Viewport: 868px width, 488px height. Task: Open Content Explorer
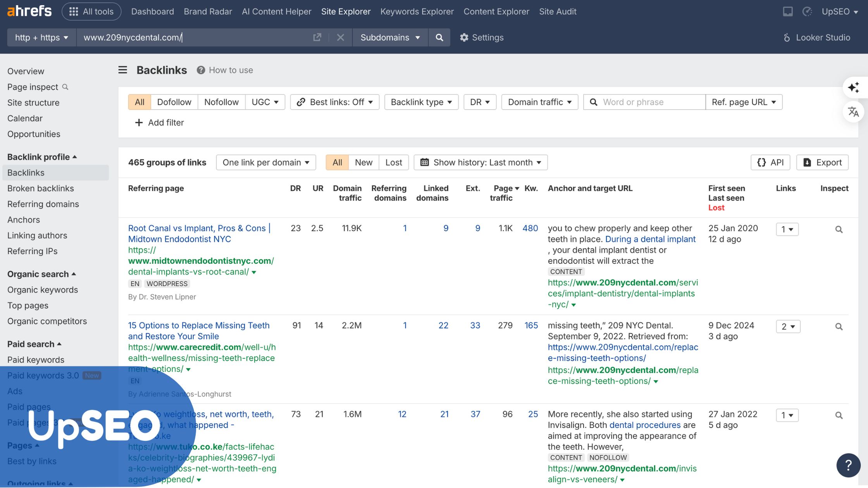pyautogui.click(x=496, y=12)
